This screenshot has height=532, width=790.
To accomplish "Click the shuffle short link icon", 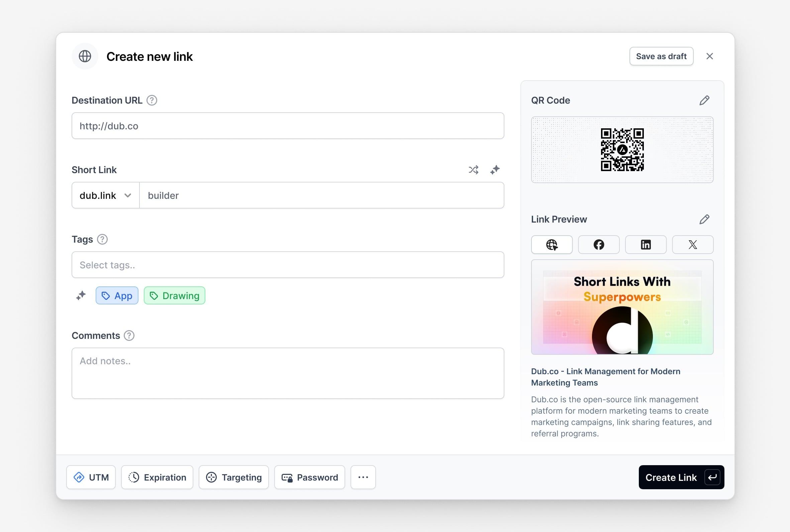I will point(474,169).
